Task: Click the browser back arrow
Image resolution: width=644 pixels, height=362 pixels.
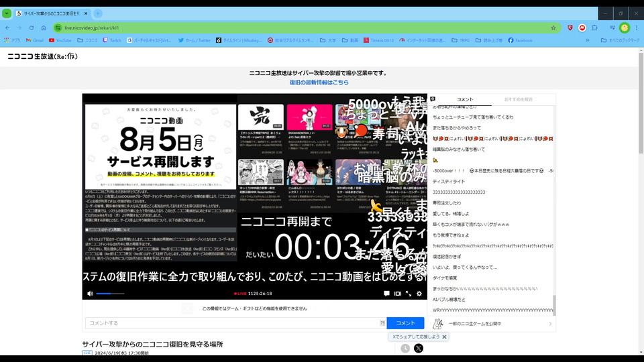Action: click(x=7, y=28)
